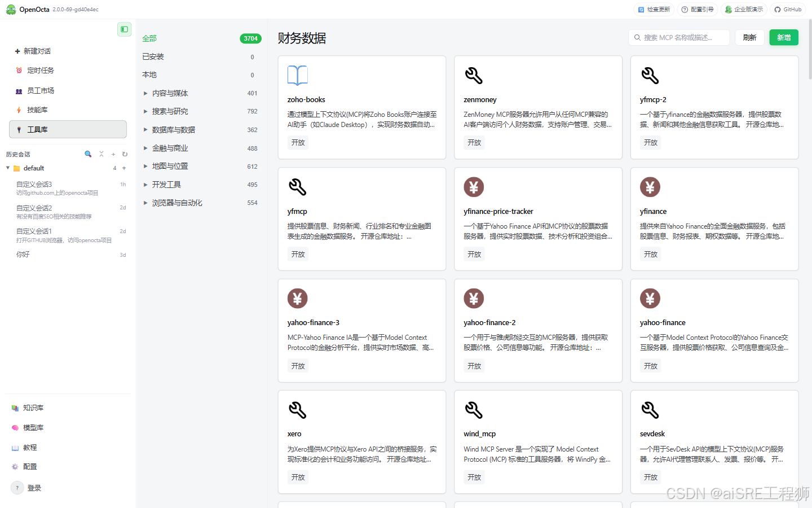
Task: Open the GitHub link
Action: pyautogui.click(x=788, y=10)
